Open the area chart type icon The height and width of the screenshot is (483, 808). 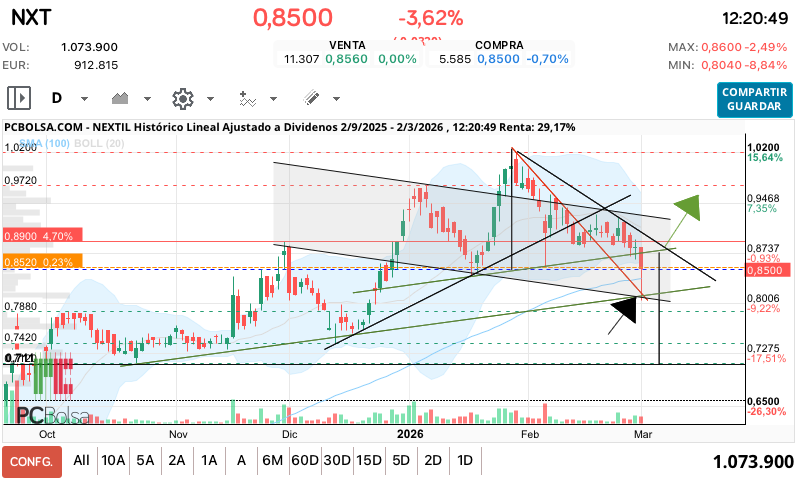120,98
